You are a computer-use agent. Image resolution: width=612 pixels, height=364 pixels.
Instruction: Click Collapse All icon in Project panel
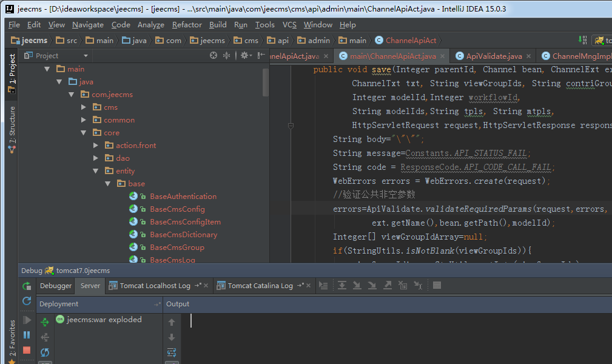[227, 55]
